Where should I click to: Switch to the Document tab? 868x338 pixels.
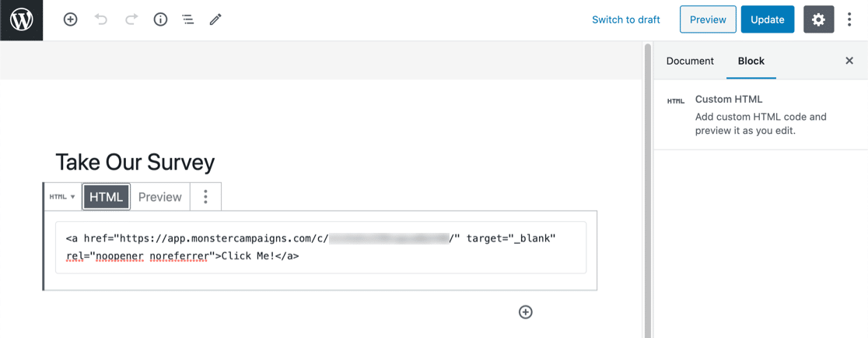click(690, 61)
